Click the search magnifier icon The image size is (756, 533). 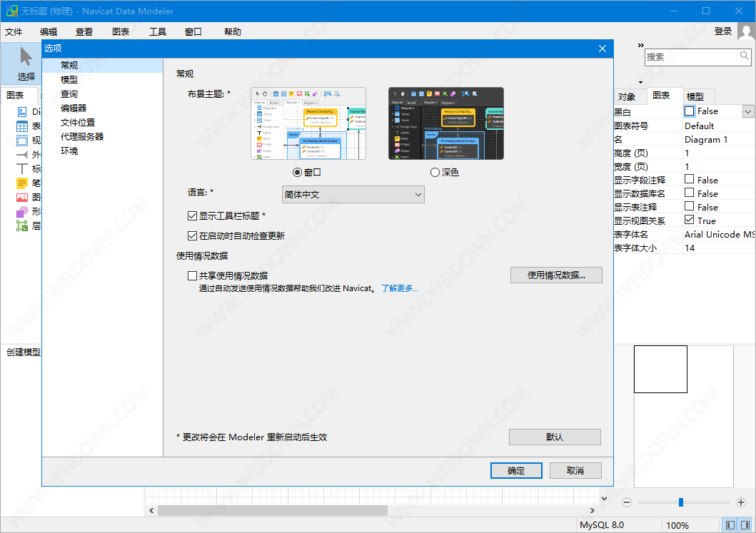[x=745, y=56]
